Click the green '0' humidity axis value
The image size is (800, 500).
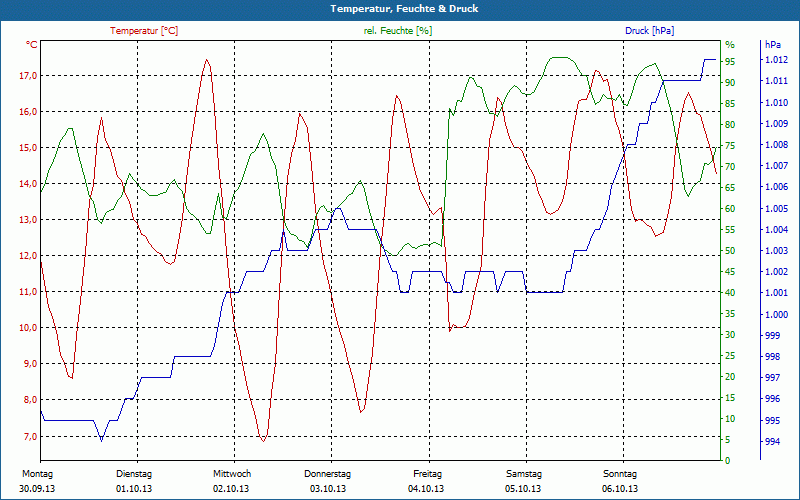click(728, 461)
